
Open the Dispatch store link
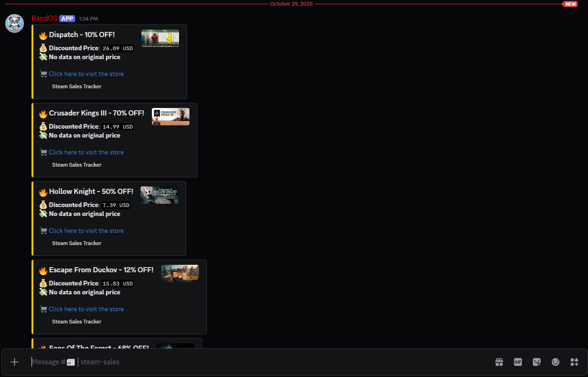[x=86, y=74]
